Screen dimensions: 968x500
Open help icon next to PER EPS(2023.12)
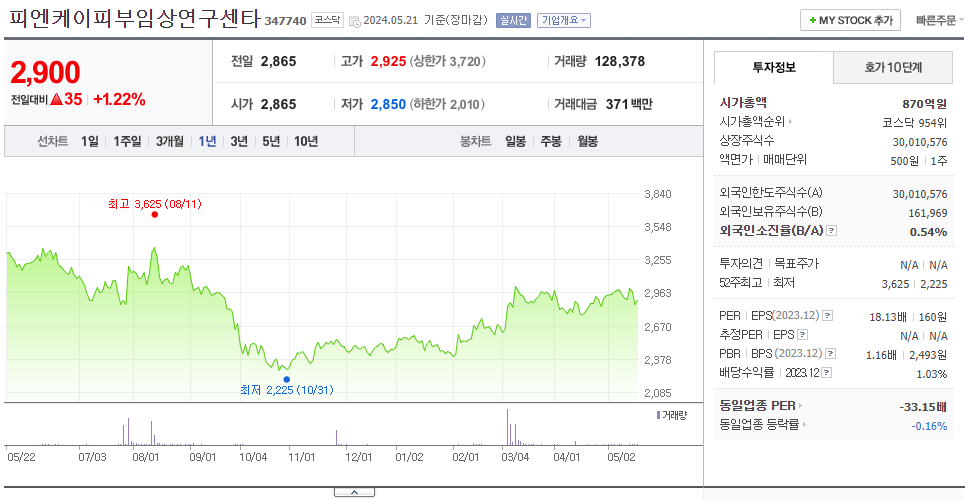(x=828, y=316)
